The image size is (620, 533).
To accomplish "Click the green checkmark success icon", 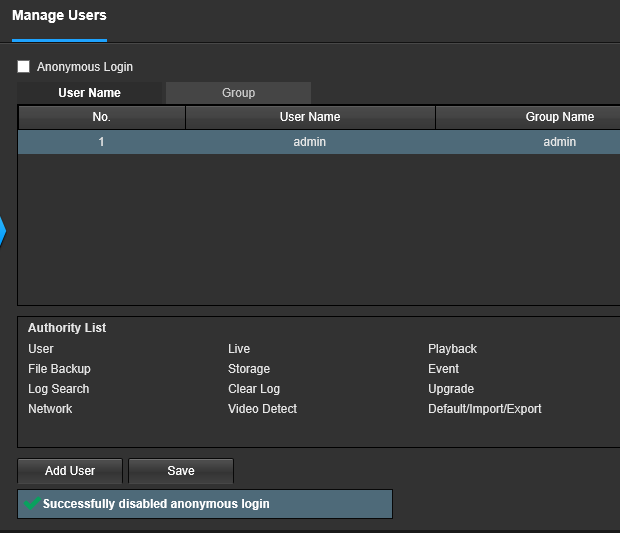I will pos(32,504).
